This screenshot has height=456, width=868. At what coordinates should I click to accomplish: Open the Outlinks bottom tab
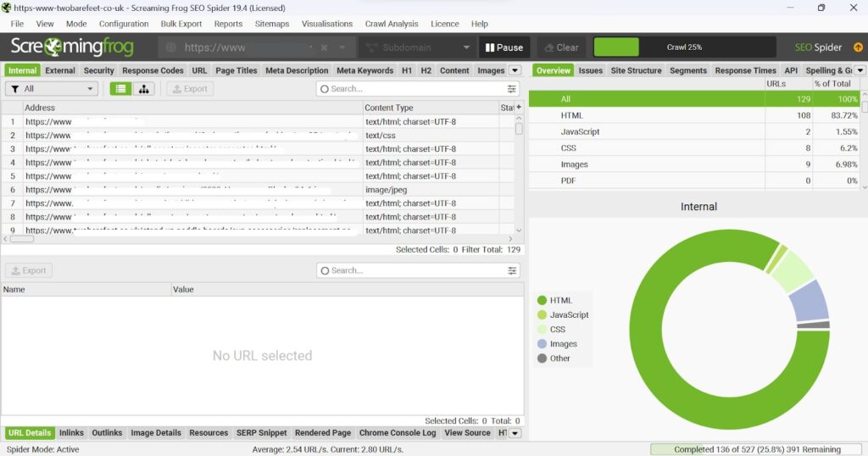click(107, 433)
